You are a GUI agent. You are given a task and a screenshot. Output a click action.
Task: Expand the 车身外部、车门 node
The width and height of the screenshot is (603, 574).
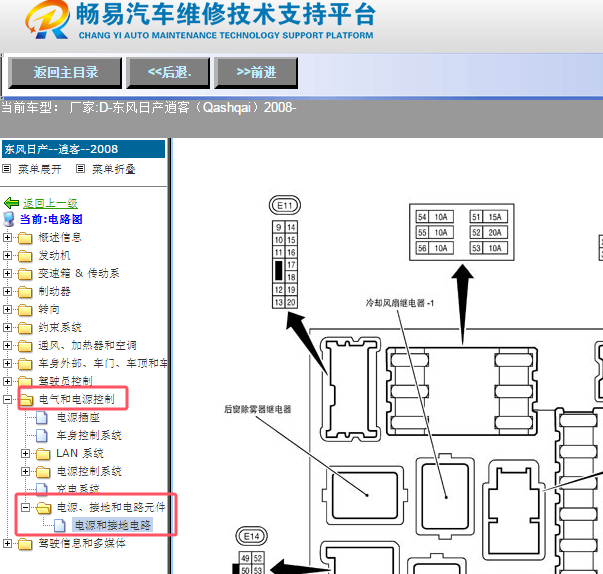(x=7, y=363)
